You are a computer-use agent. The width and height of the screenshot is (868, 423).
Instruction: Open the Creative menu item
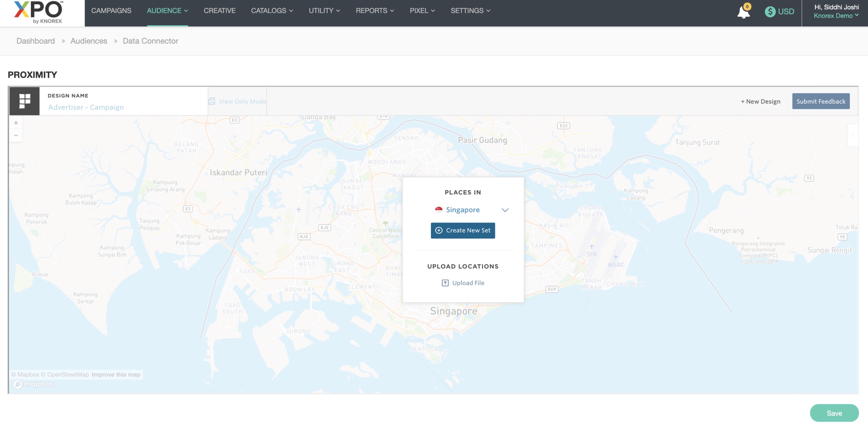219,10
